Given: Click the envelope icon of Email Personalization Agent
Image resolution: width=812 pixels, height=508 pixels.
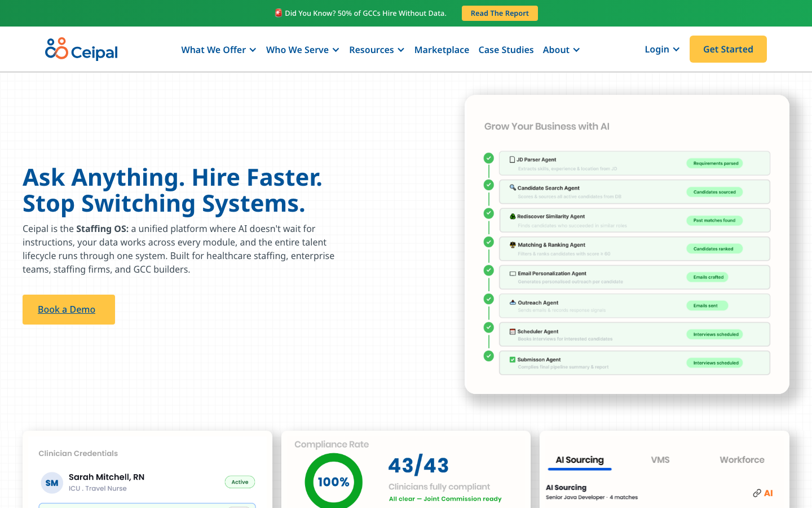Looking at the screenshot, I should pyautogui.click(x=513, y=274).
